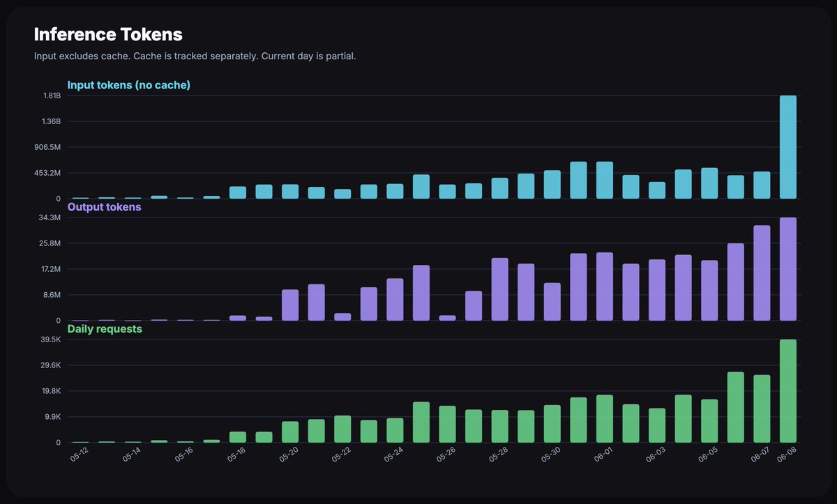Screen dimensions: 837x504
Task: Click the 06-07 bar in Daily requests chart
Action: 762,408
